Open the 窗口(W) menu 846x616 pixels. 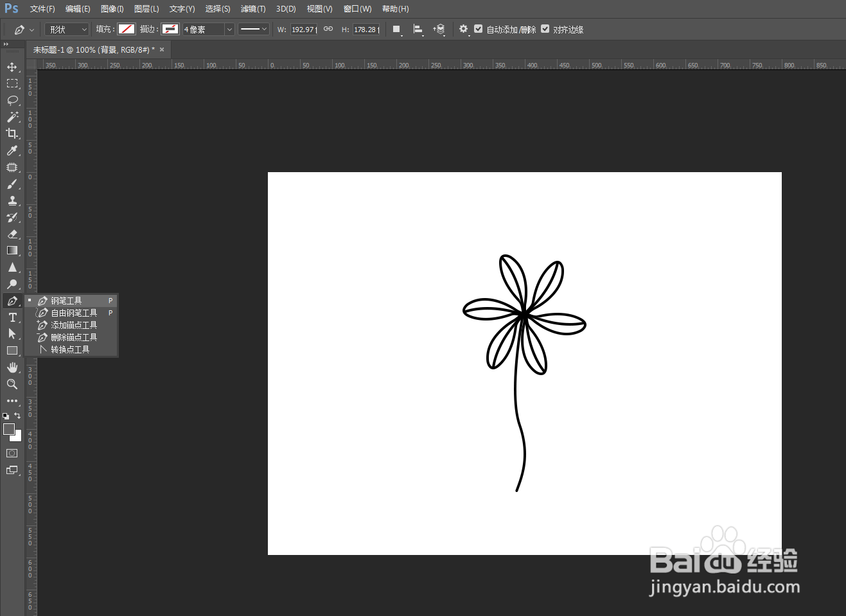(357, 9)
